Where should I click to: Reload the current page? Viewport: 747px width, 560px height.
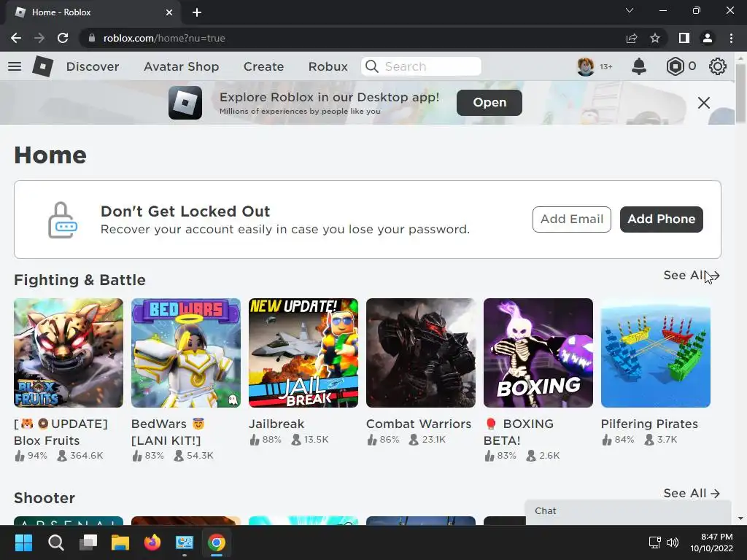tap(63, 38)
